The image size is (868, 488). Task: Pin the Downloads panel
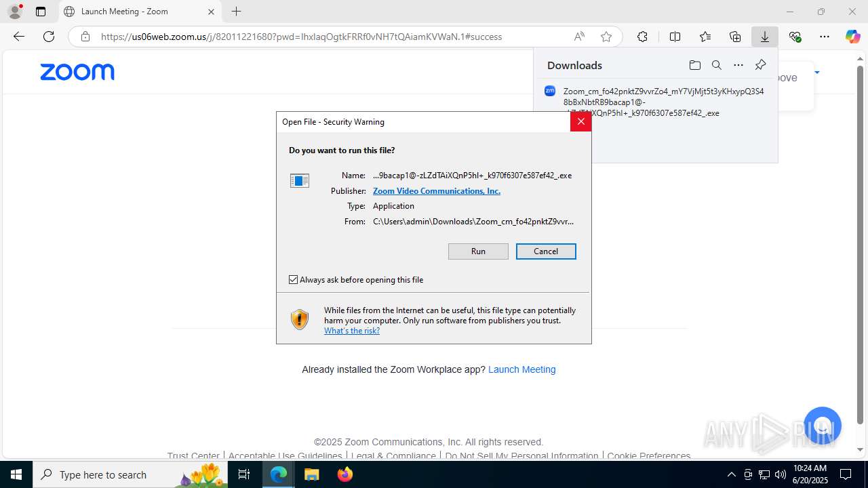[x=760, y=65]
